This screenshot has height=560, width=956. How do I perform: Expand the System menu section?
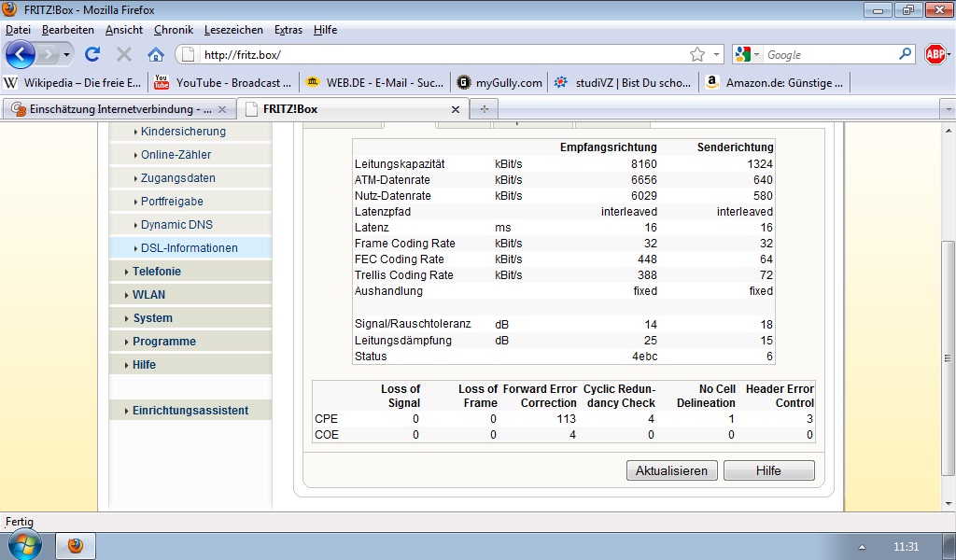click(152, 318)
